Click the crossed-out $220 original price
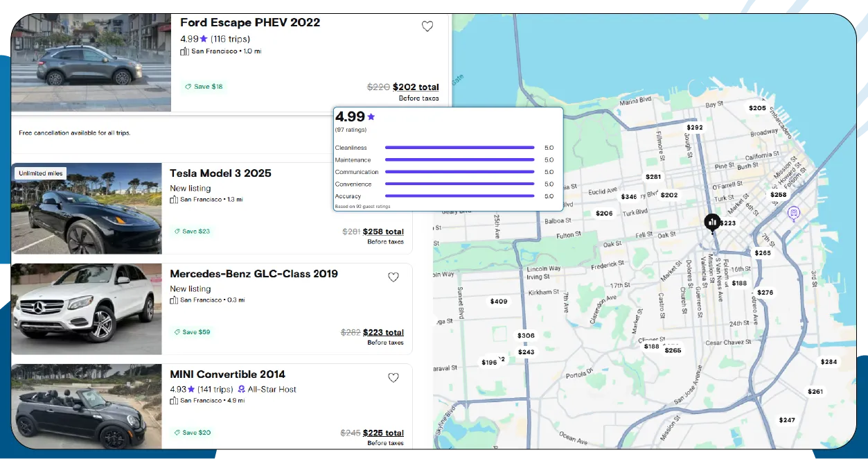The image size is (868, 459). (x=378, y=87)
